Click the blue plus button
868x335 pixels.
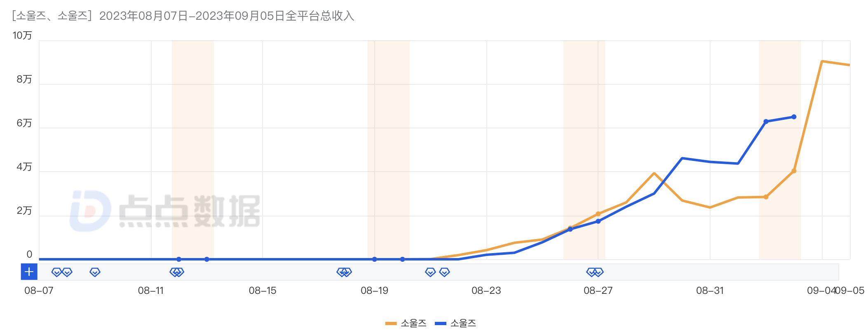(29, 272)
